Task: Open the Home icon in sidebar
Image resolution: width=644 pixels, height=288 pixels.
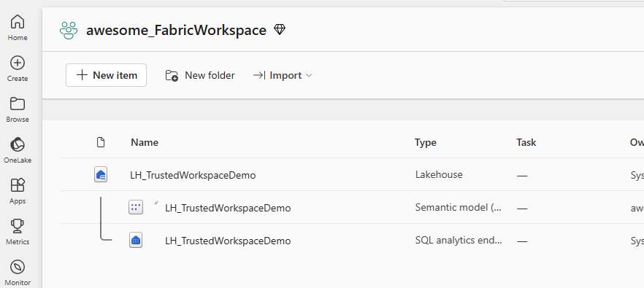Action: [18, 22]
